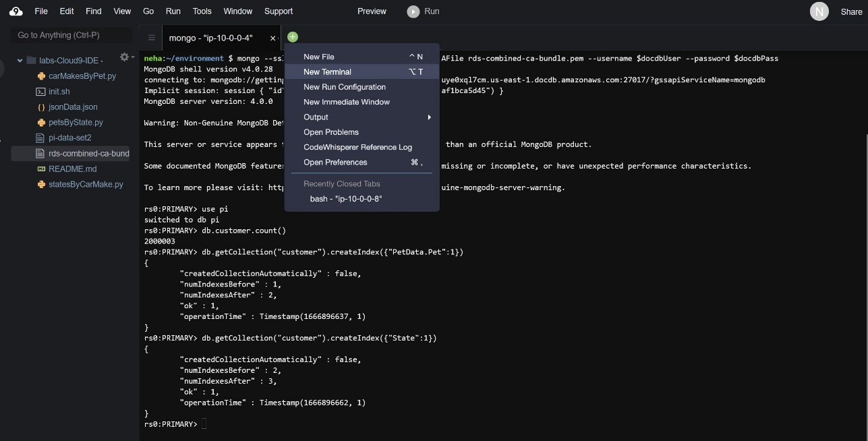Click the Python icon of statesByCarMake.py
The width and height of the screenshot is (868, 441).
tap(41, 184)
